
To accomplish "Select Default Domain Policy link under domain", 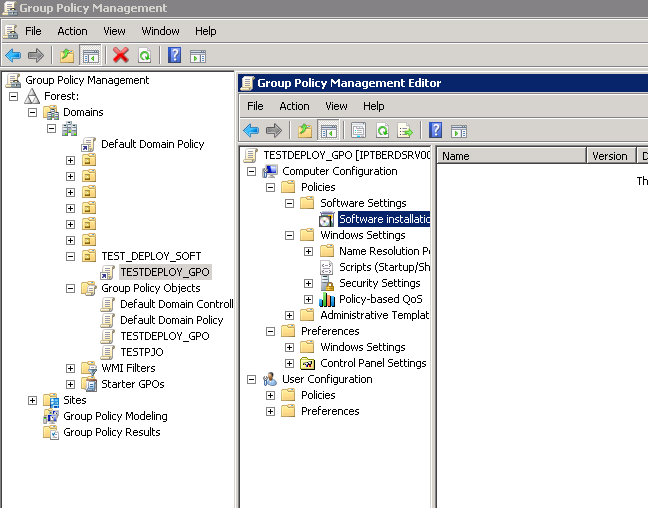I will [152, 144].
